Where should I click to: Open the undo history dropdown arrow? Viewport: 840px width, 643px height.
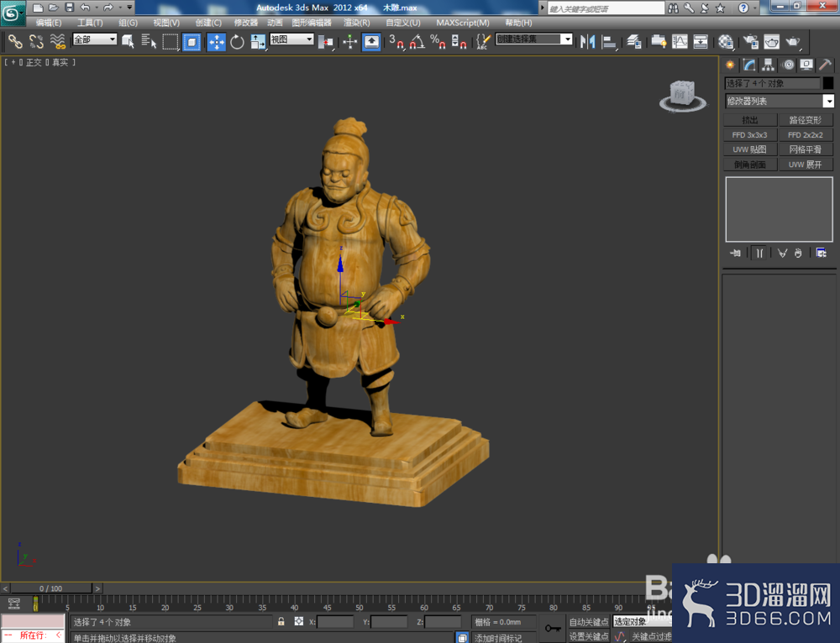click(x=97, y=8)
